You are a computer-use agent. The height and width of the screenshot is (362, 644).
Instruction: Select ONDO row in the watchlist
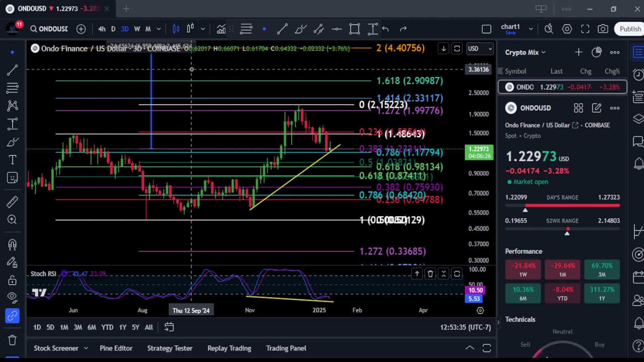(562, 87)
